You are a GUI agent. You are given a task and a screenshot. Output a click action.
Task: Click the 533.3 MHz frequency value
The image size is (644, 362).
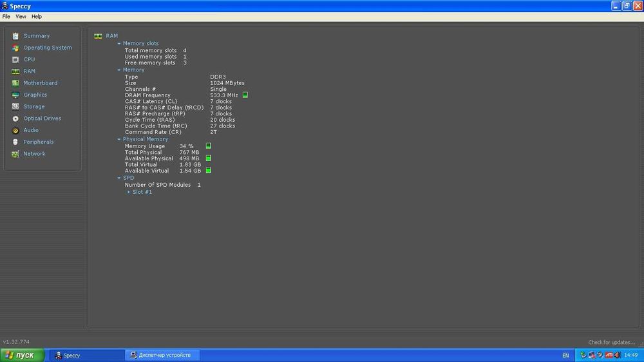pyautogui.click(x=224, y=95)
